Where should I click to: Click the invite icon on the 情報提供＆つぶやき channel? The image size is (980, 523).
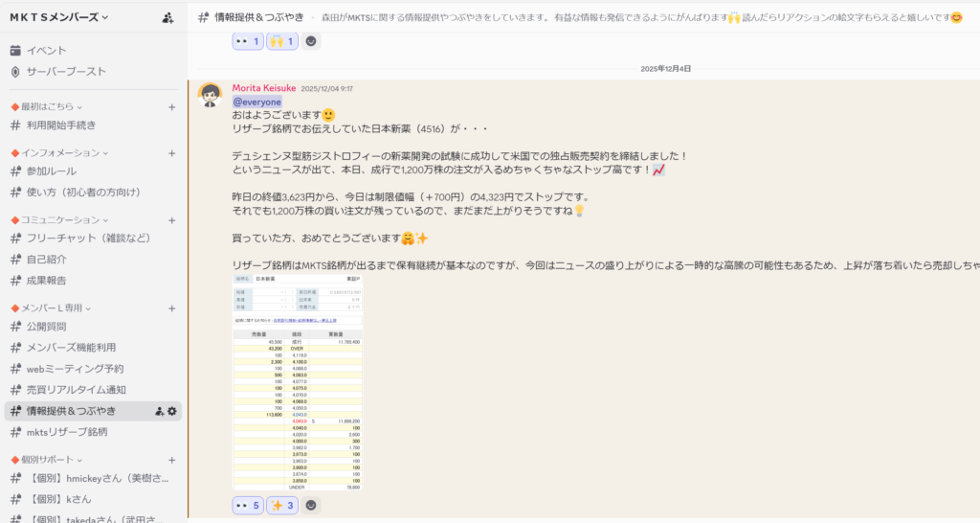[159, 411]
